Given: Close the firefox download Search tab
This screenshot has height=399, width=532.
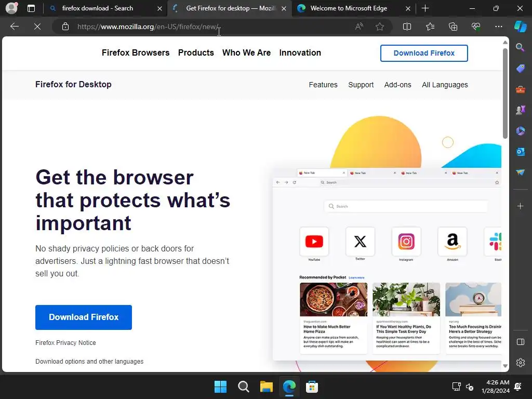Looking at the screenshot, I should (x=159, y=8).
